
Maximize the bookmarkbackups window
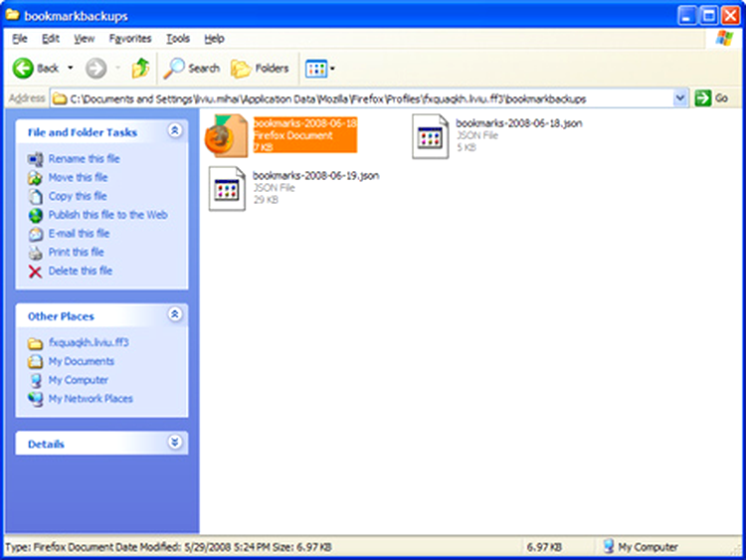tap(708, 16)
